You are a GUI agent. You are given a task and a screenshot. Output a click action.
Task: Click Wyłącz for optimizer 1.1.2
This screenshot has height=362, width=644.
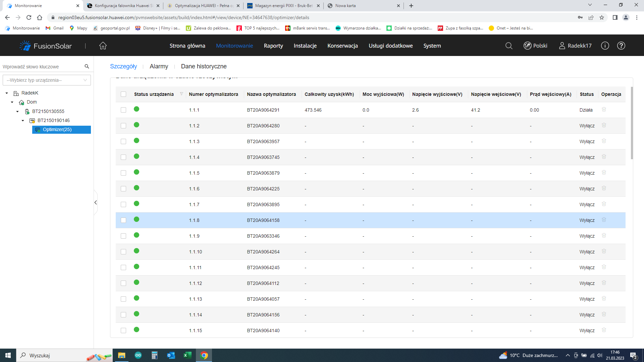tap(587, 126)
